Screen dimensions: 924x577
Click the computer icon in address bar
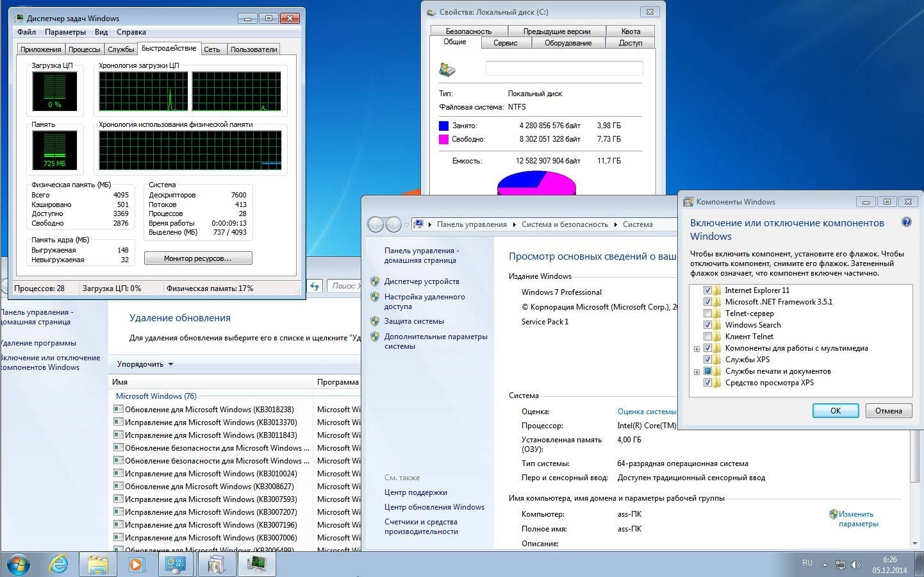[x=418, y=224]
